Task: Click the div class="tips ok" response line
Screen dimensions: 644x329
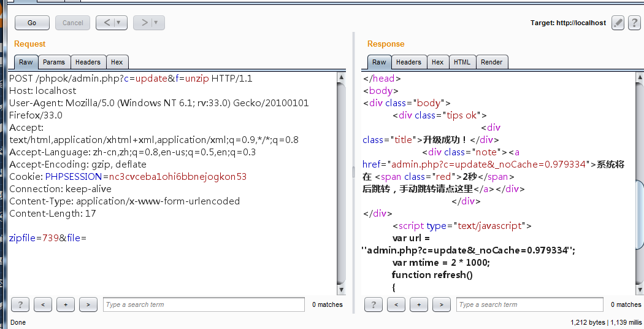Action: pos(440,115)
